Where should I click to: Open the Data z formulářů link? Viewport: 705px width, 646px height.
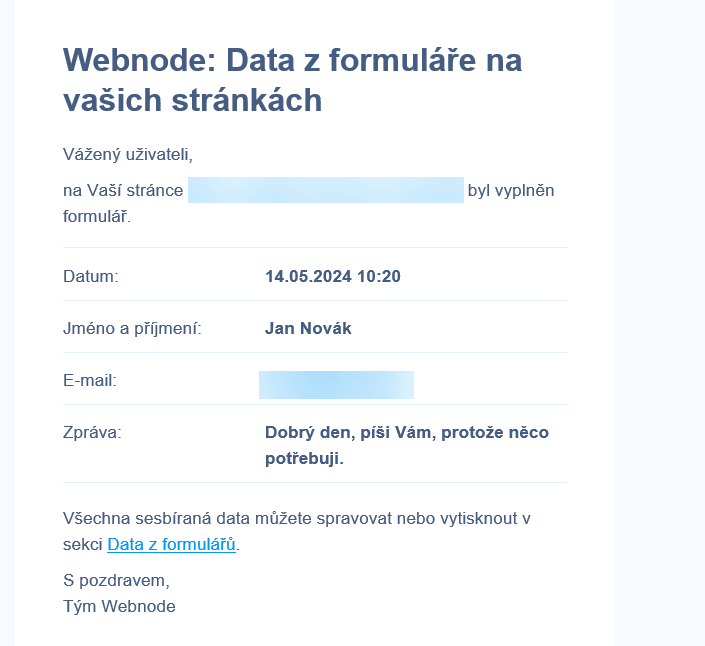coord(171,544)
